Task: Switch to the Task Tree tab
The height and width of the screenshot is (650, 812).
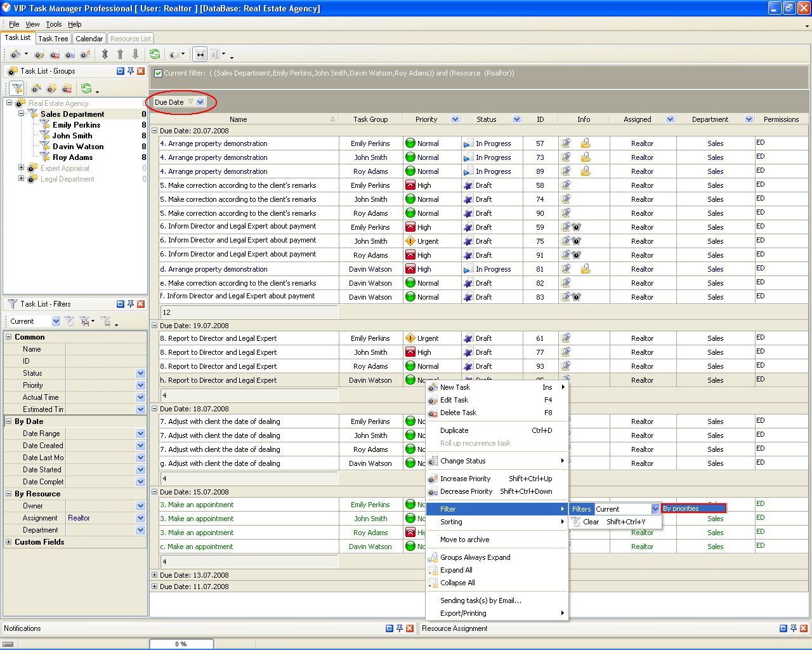Action: [53, 39]
